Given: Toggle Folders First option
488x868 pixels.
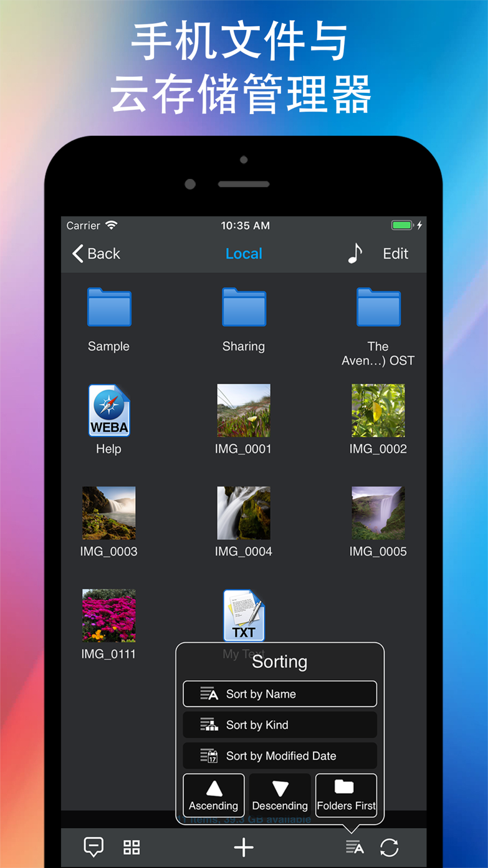Looking at the screenshot, I should [346, 795].
